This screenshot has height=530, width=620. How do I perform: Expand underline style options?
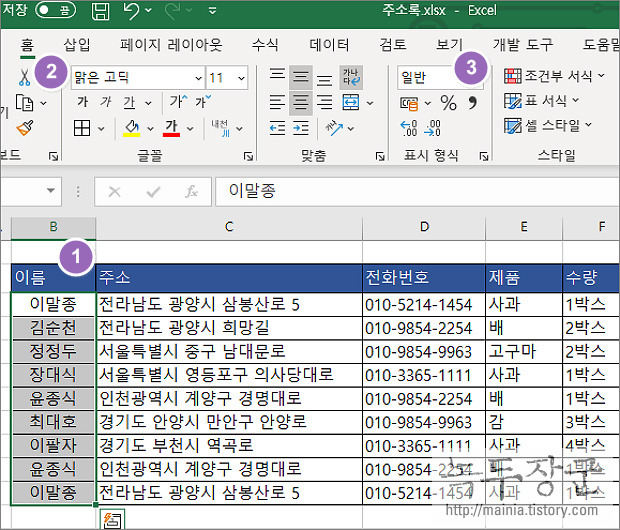pyautogui.click(x=148, y=103)
